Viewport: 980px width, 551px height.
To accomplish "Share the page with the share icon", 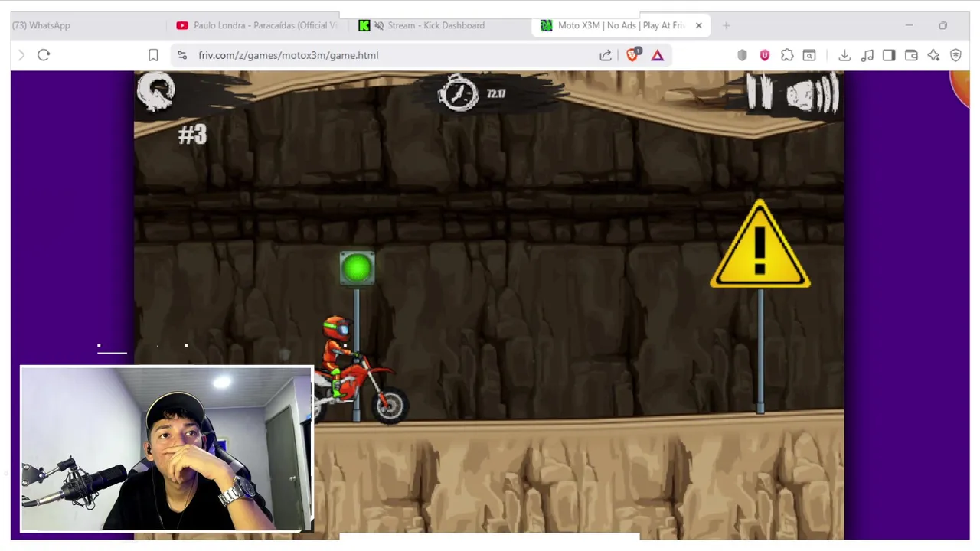I will [x=606, y=55].
